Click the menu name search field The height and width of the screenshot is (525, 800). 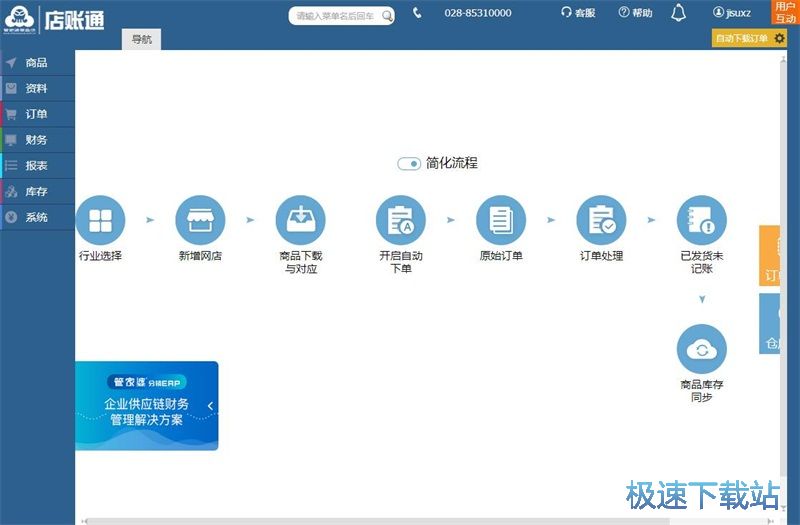coord(335,15)
